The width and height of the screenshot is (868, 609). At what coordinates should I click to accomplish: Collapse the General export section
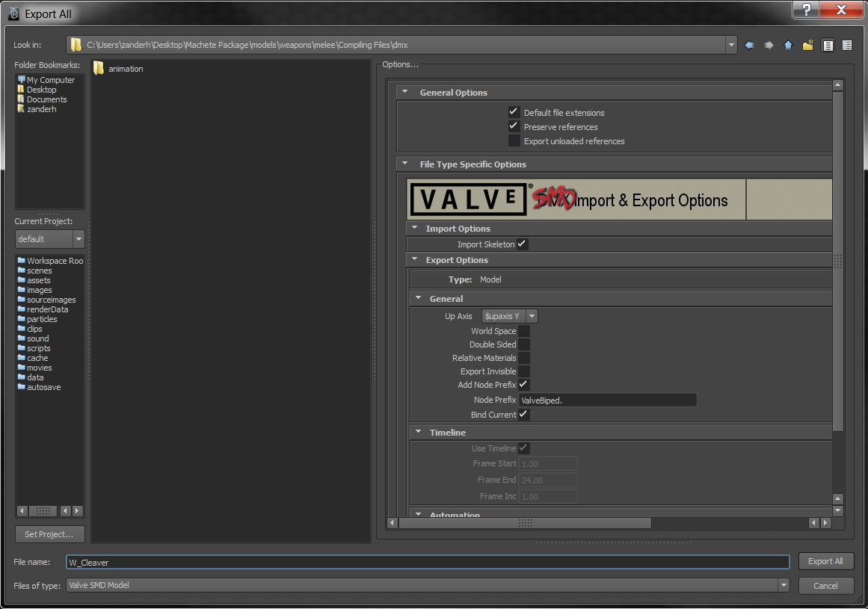click(x=419, y=298)
